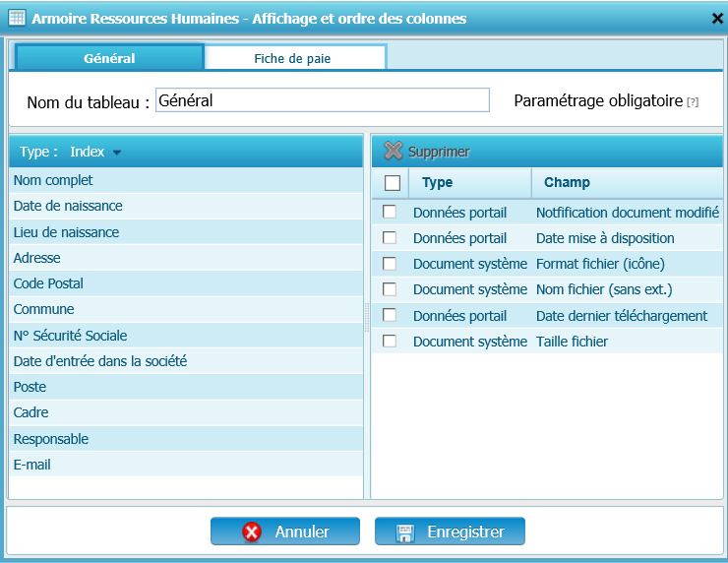Select the Général tab
The width and height of the screenshot is (728, 563).
click(x=109, y=58)
